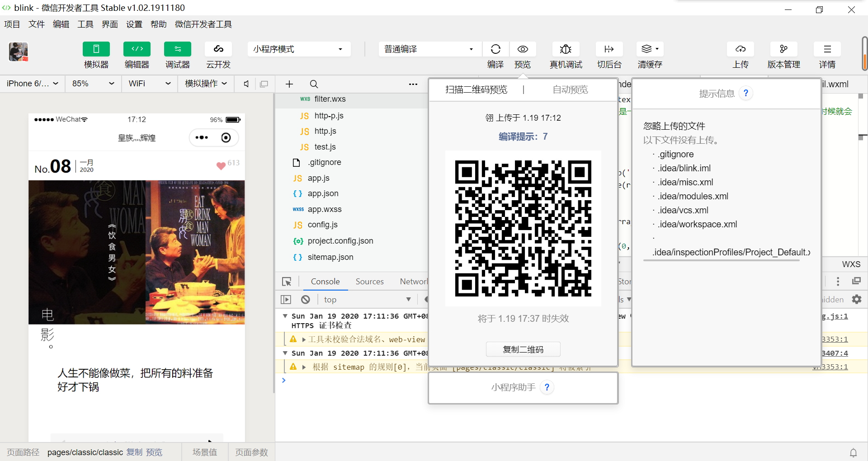The height and width of the screenshot is (461, 868).
Task: Open the 项目 menu
Action: [12, 24]
